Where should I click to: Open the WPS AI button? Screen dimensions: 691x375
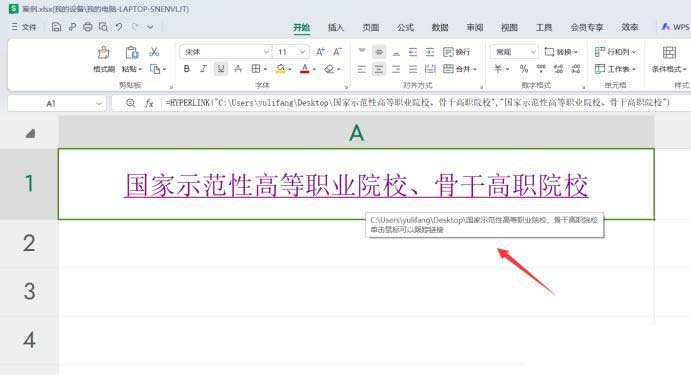pyautogui.click(x=675, y=27)
